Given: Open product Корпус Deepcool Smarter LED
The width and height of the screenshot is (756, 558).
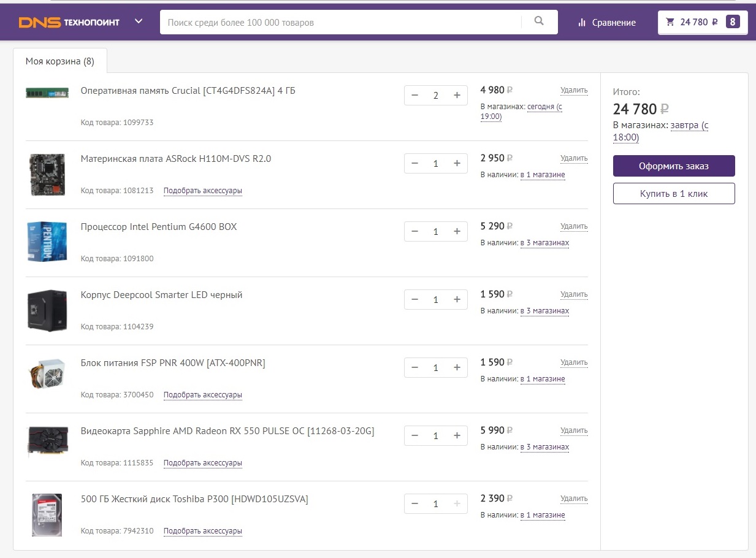Looking at the screenshot, I should pos(162,295).
